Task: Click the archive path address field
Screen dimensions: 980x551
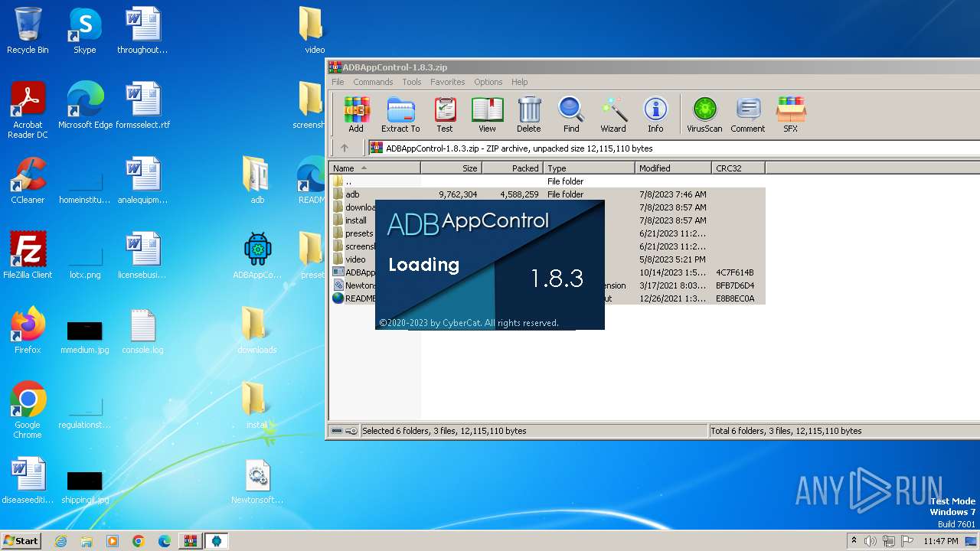Action: [674, 148]
